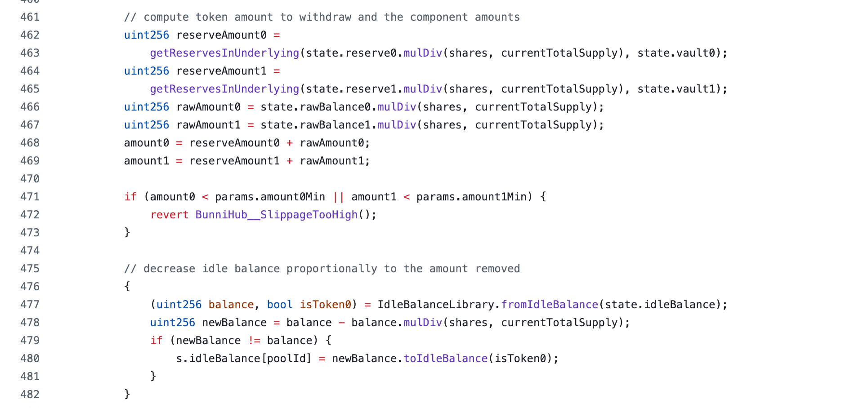Viewport: 868px width, 408px height.
Task: Click getReservesInUnderlying call on line 463
Action: [224, 53]
